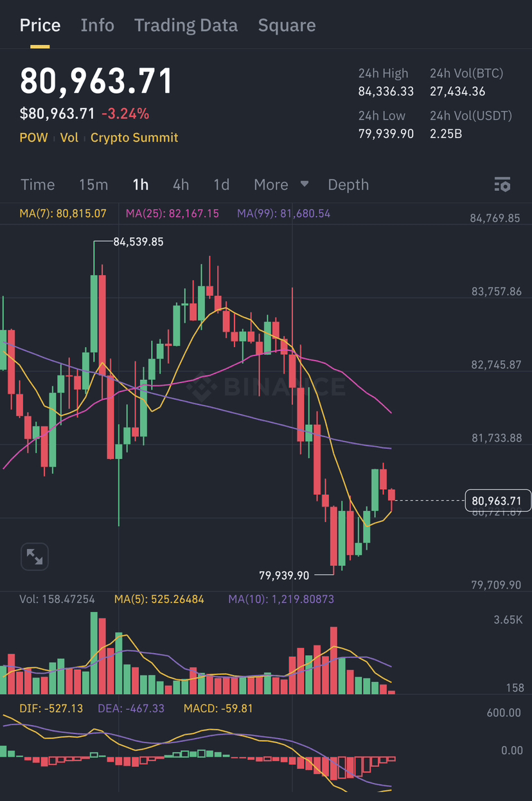Screen dimensions: 532x801
Task: Choose the 15m timeframe
Action: (x=93, y=184)
